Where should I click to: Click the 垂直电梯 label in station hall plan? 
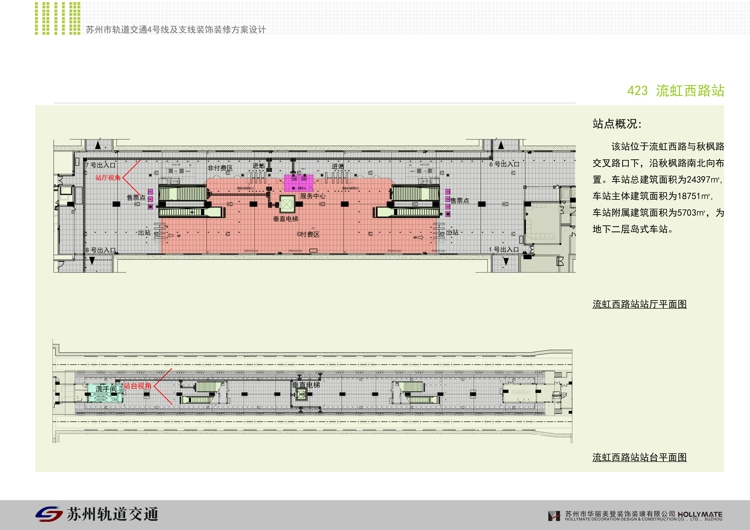[286, 219]
